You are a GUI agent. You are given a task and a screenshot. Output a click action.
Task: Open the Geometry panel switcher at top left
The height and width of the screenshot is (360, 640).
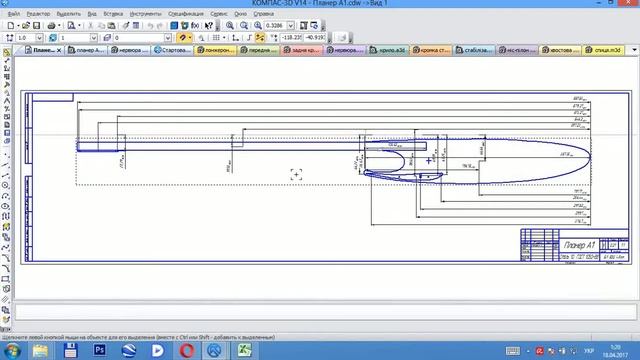tap(6, 53)
